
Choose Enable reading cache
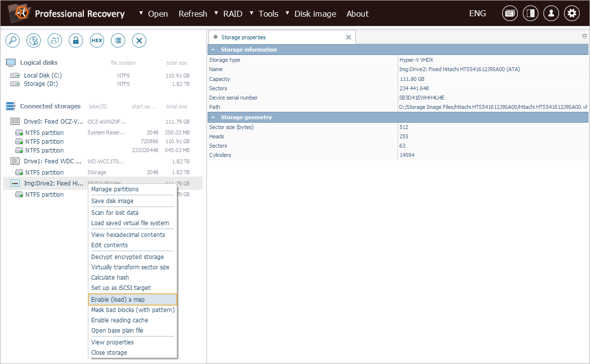coord(133,320)
